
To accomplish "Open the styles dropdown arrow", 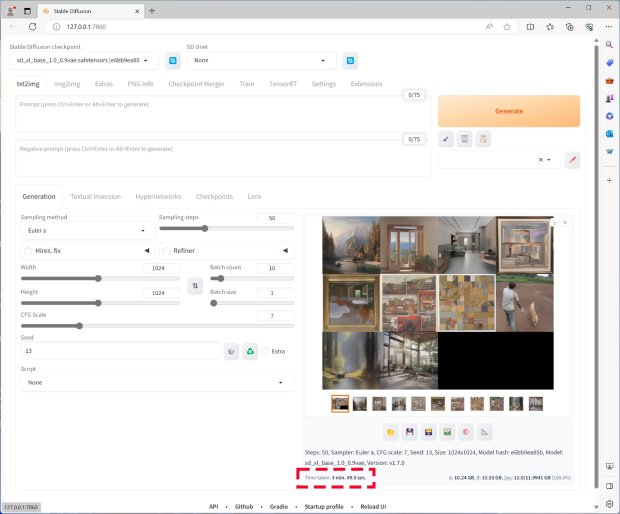I will [549, 160].
